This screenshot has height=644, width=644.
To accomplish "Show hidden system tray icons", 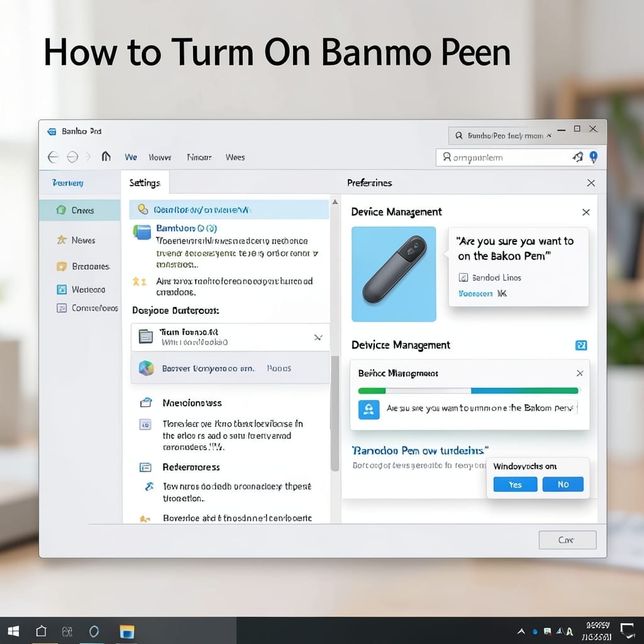I will [521, 631].
